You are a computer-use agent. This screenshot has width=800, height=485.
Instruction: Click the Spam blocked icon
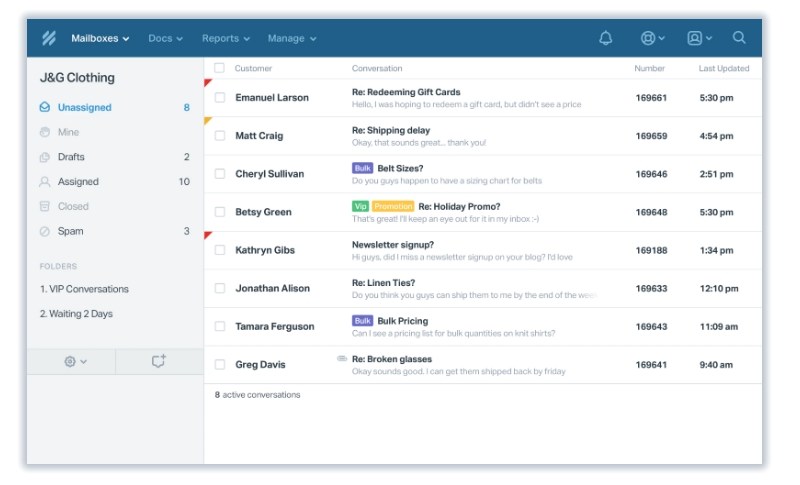point(45,232)
